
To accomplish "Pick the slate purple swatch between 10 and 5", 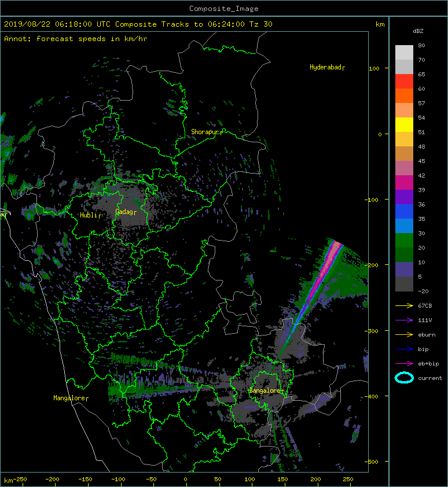I will click(404, 269).
